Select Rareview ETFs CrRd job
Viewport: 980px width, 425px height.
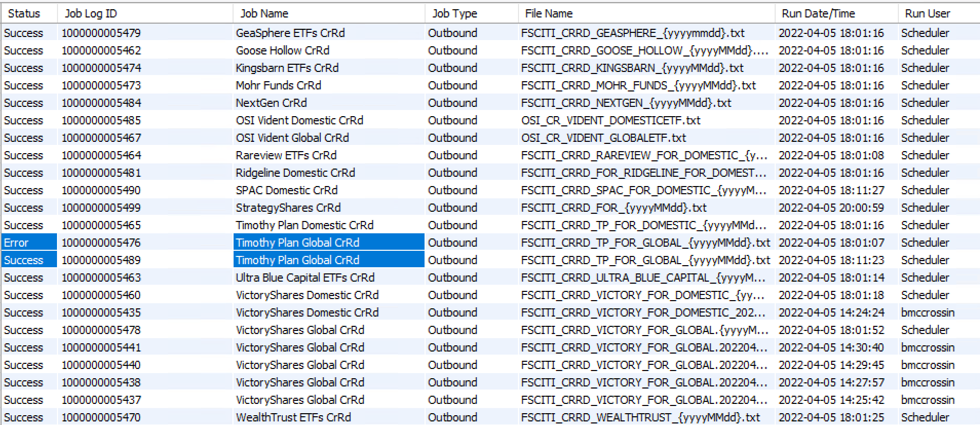tap(286, 155)
